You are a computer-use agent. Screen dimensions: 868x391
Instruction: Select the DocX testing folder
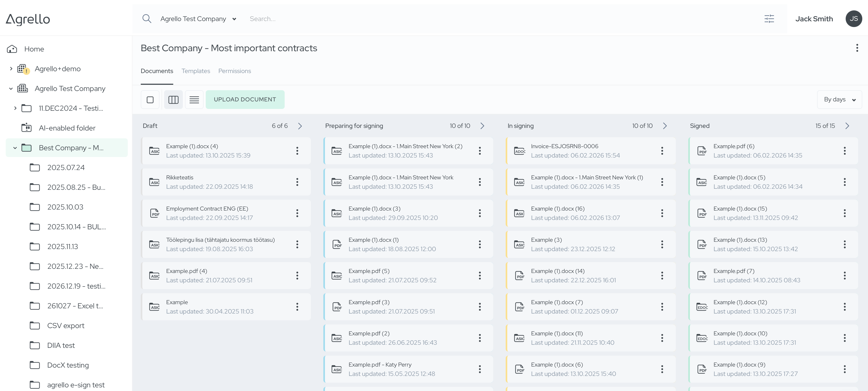click(x=68, y=365)
